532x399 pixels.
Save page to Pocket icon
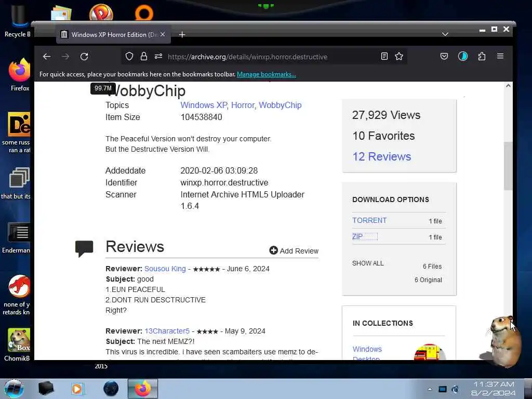(x=444, y=56)
